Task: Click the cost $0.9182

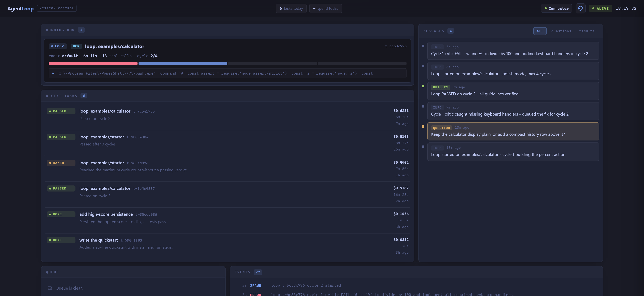Action: [x=401, y=188]
